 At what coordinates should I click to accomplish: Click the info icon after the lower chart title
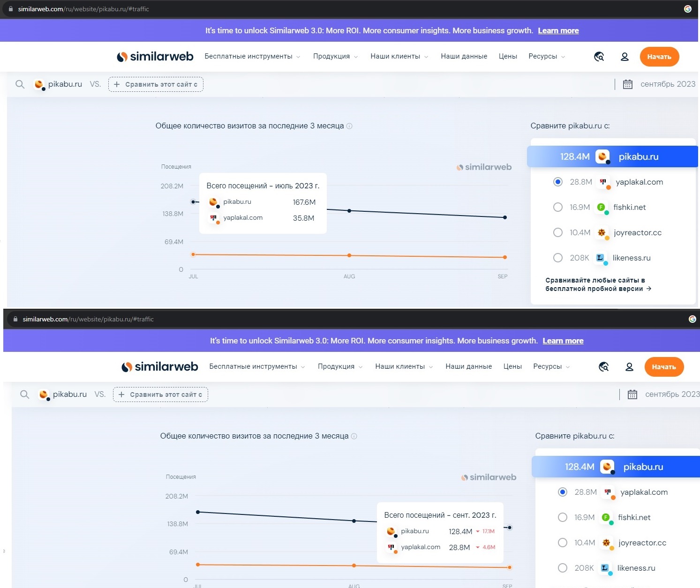(x=354, y=436)
